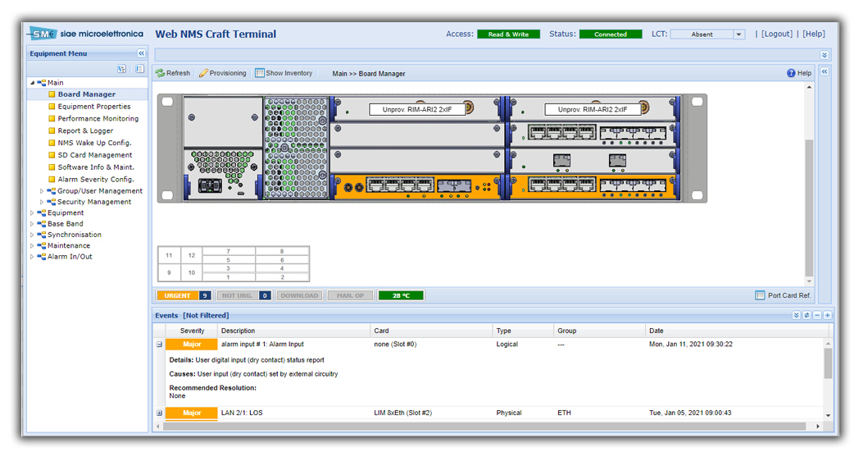This screenshot has width=868, height=457.
Task: Expand Security Management node
Action: click(42, 202)
